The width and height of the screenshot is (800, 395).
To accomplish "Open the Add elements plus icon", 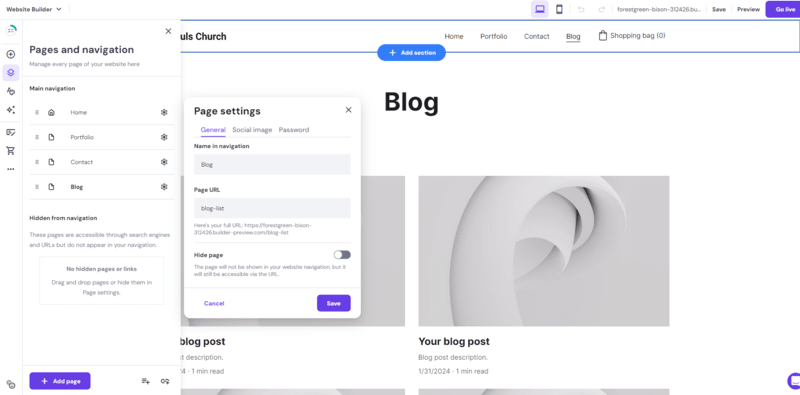I will [x=11, y=54].
